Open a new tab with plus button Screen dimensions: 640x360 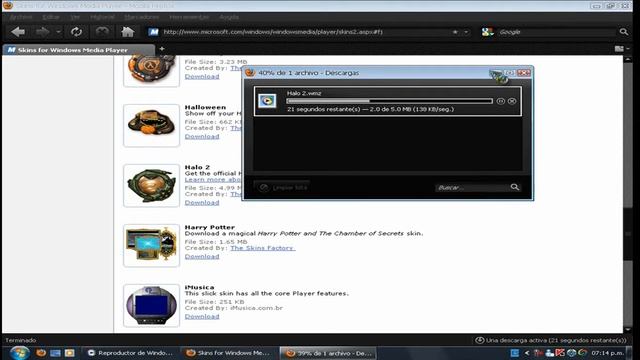tap(162, 49)
